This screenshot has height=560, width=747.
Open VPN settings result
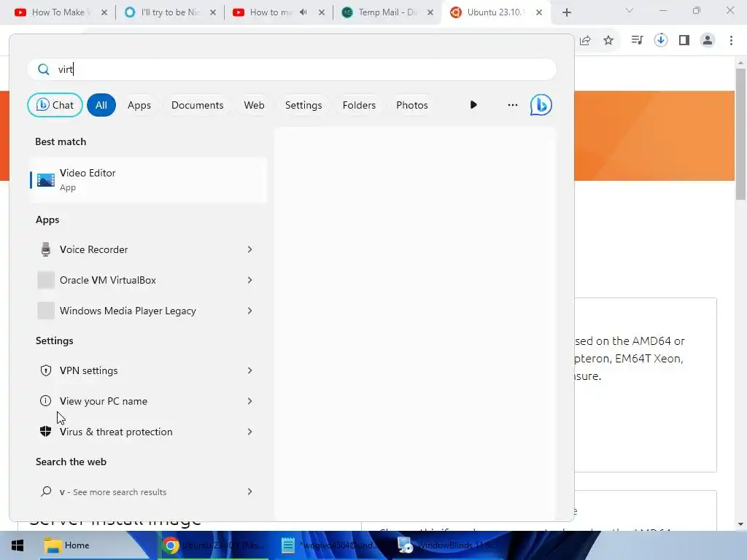click(x=148, y=370)
